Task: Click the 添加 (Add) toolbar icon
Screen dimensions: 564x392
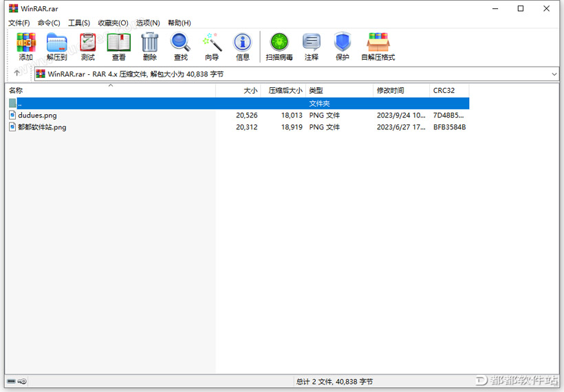Action: pos(26,47)
